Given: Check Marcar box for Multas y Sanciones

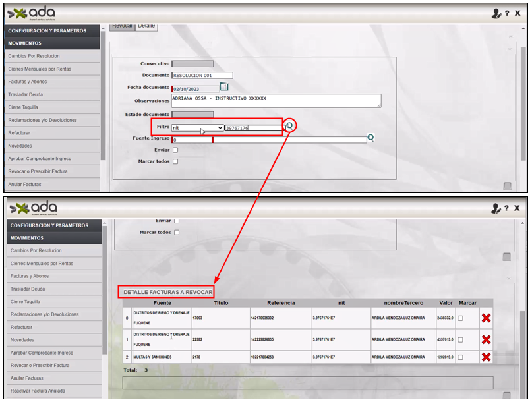Looking at the screenshot, I should point(461,357).
